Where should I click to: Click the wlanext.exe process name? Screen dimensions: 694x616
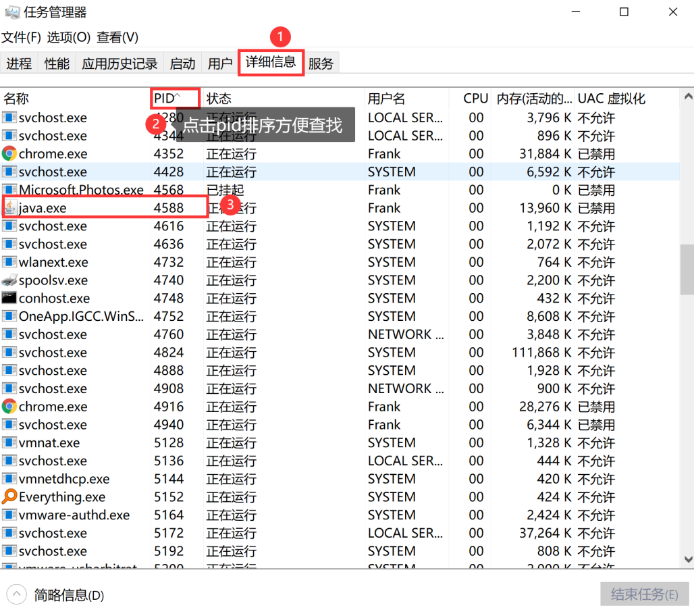(53, 262)
